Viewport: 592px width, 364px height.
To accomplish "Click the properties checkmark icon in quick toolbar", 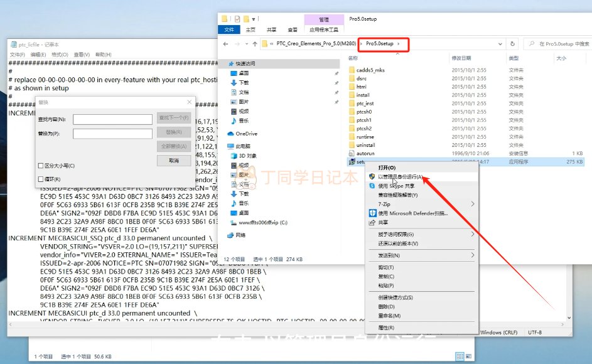I will point(237,19).
